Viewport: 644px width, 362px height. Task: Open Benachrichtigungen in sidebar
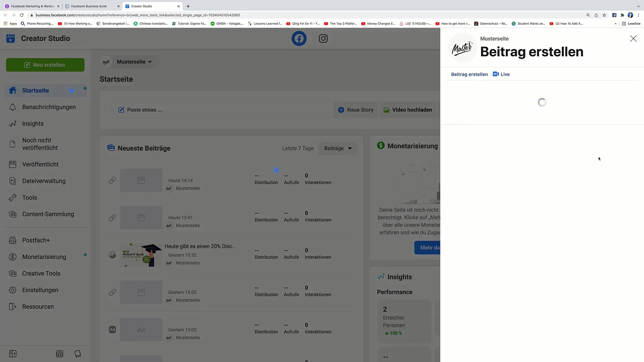pyautogui.click(x=49, y=107)
